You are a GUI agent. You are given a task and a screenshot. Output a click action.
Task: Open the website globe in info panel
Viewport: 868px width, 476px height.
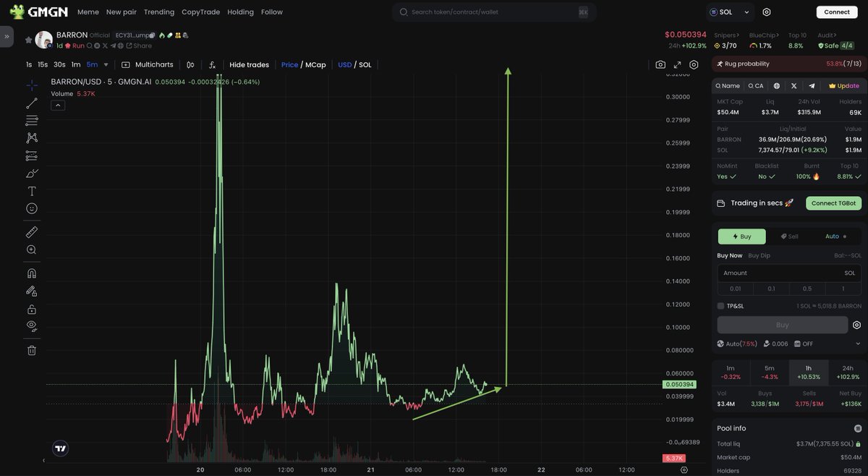pyautogui.click(x=776, y=85)
